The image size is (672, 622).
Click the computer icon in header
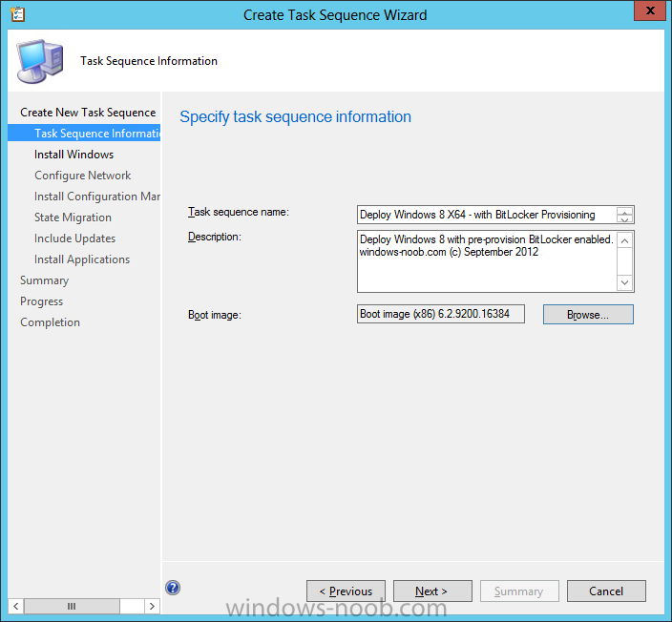tap(40, 61)
